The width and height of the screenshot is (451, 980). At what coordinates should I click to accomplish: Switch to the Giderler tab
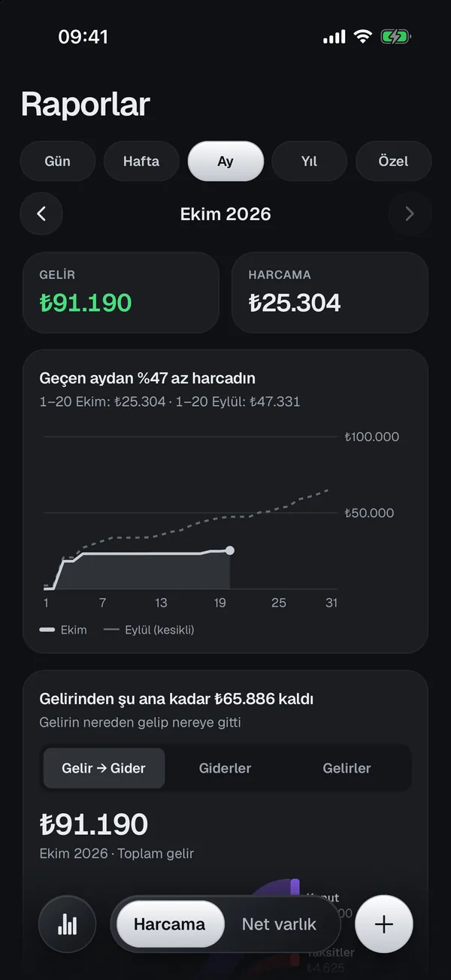225,768
